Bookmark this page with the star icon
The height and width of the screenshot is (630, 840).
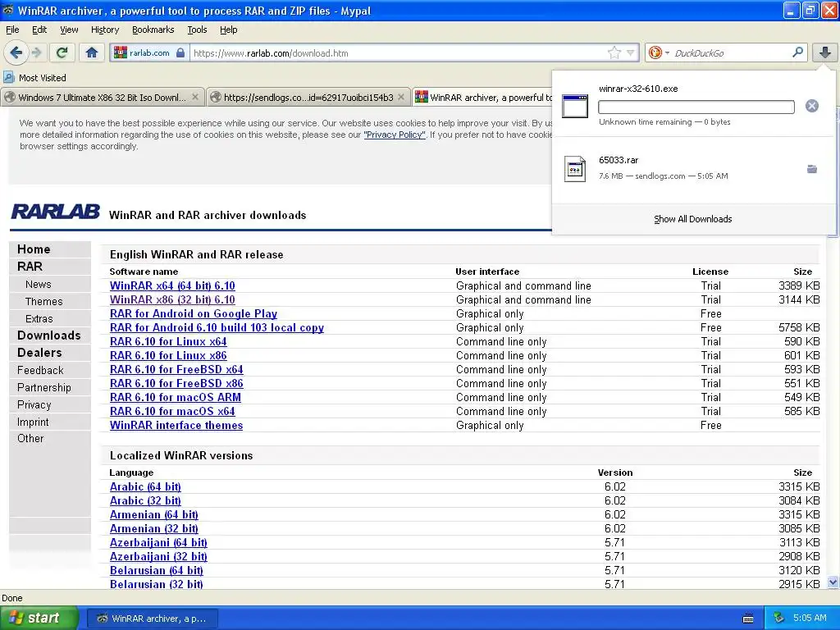614,52
